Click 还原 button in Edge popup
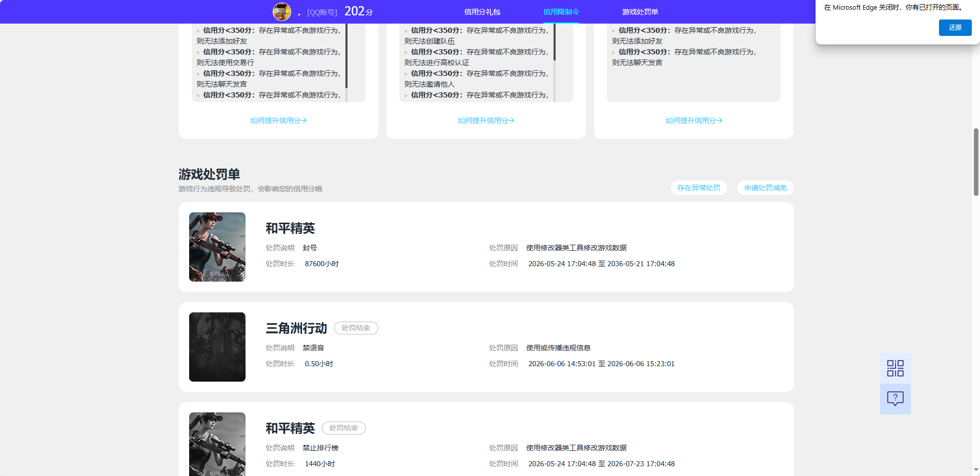 (x=955, y=28)
